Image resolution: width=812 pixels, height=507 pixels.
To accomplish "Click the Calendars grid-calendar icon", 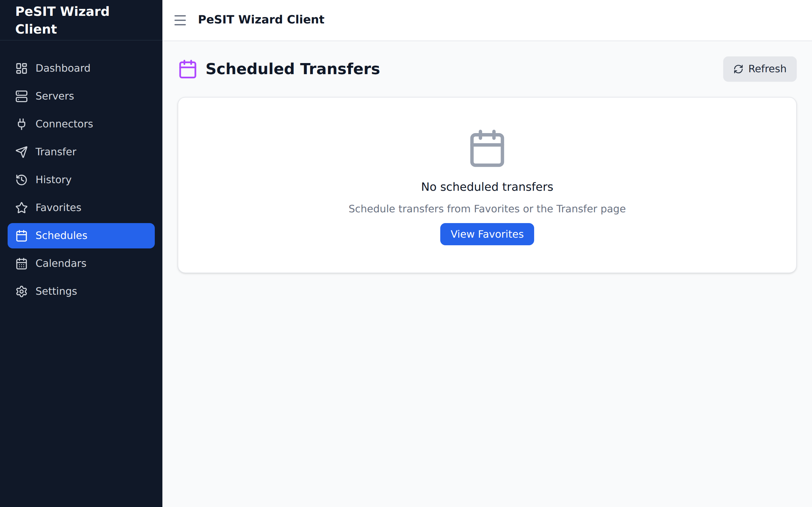I will [x=22, y=264].
